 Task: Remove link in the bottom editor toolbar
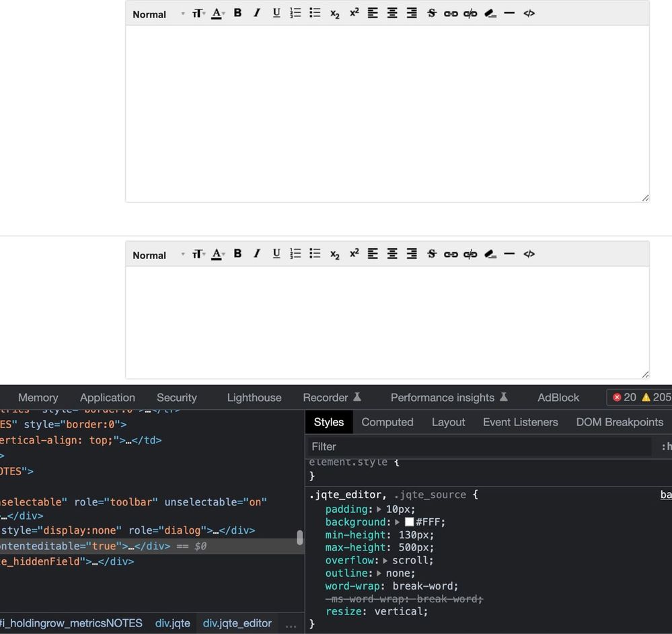point(470,254)
